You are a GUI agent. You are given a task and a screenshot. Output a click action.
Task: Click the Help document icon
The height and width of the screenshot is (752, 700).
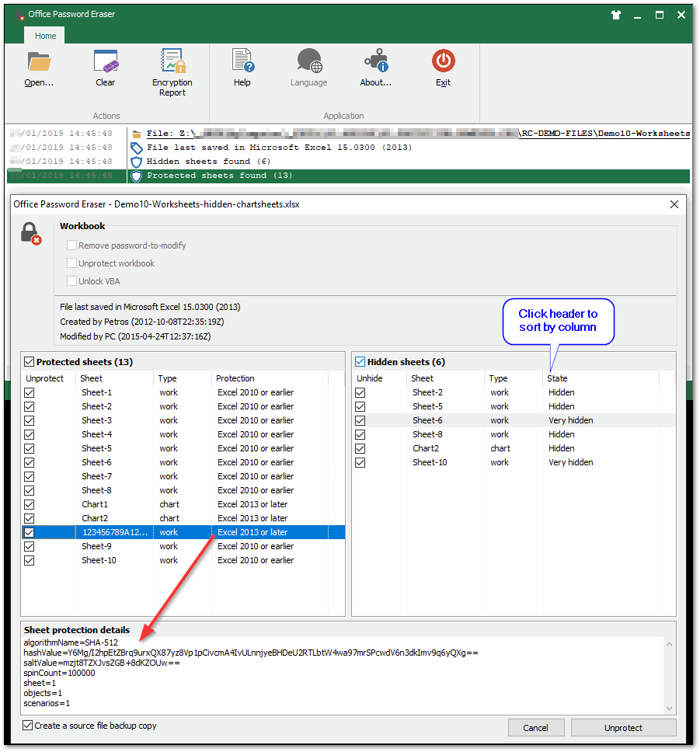242,61
